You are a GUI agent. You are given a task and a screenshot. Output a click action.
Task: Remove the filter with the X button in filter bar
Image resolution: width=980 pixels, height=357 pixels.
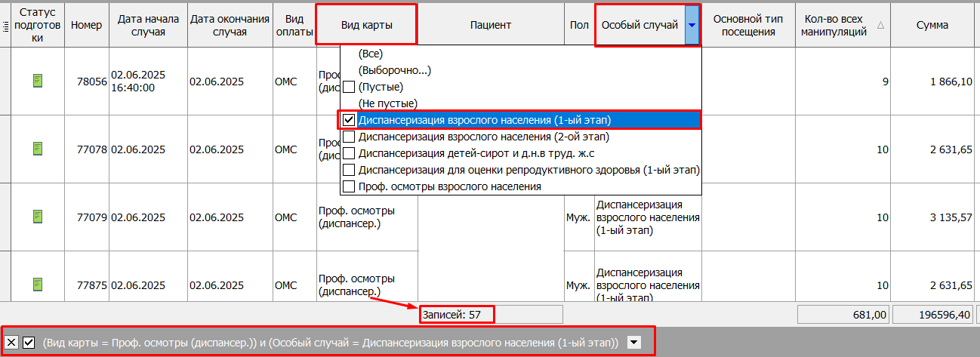coord(11,343)
